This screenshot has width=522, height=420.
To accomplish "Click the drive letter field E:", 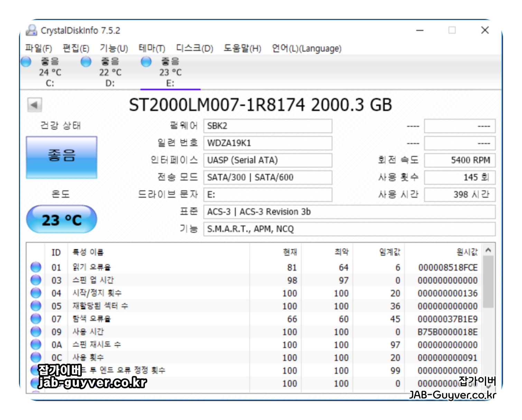I will point(268,195).
